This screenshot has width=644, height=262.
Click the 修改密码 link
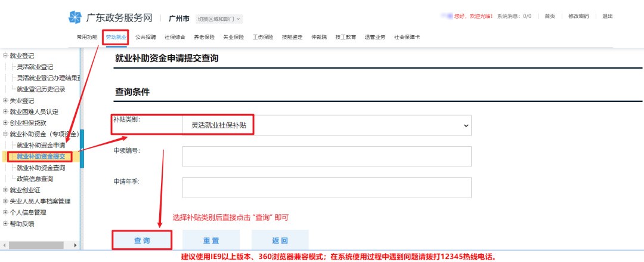pos(578,16)
